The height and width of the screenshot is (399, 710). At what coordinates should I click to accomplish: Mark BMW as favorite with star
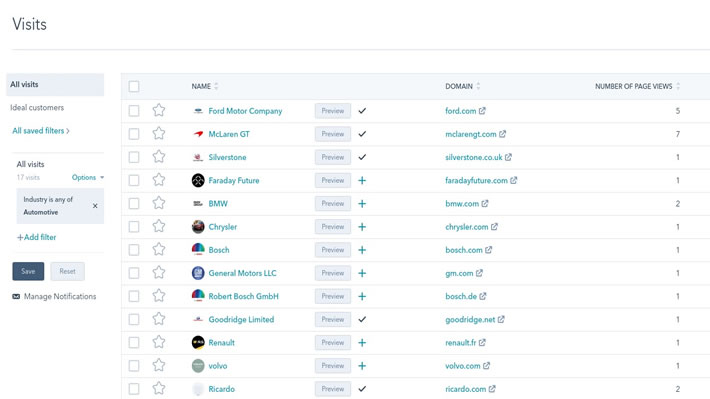(158, 203)
